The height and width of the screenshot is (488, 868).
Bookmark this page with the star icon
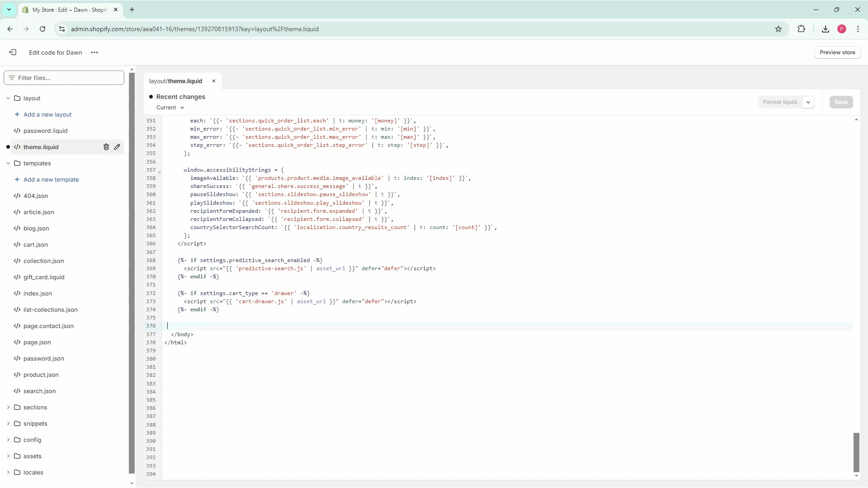tap(778, 29)
